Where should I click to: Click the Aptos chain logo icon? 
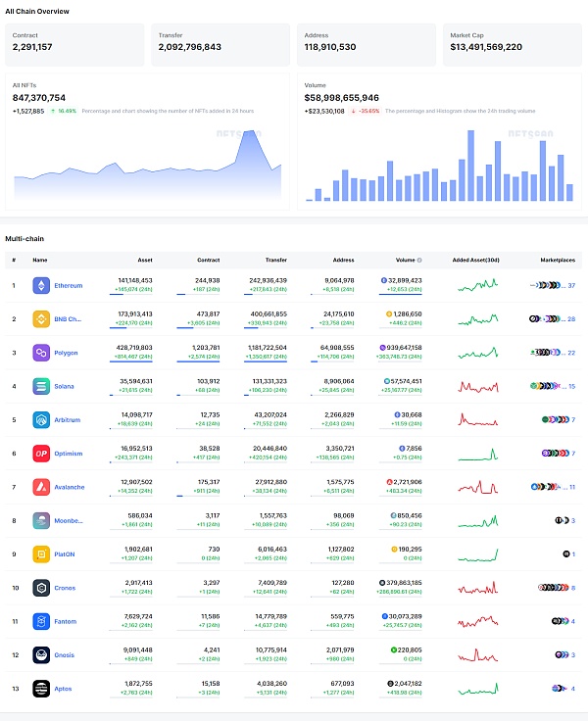[x=41, y=689]
